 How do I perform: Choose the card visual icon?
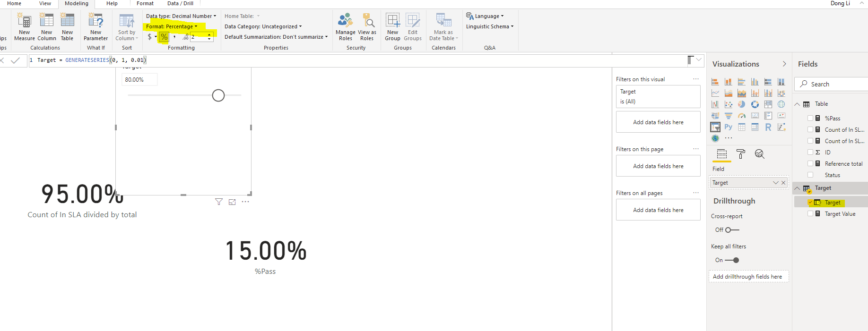pos(755,116)
